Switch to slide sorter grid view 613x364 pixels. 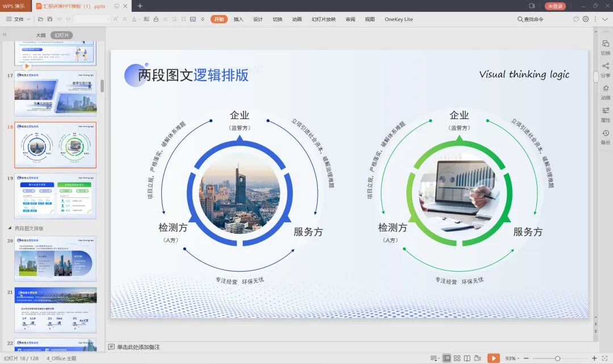coord(457,358)
